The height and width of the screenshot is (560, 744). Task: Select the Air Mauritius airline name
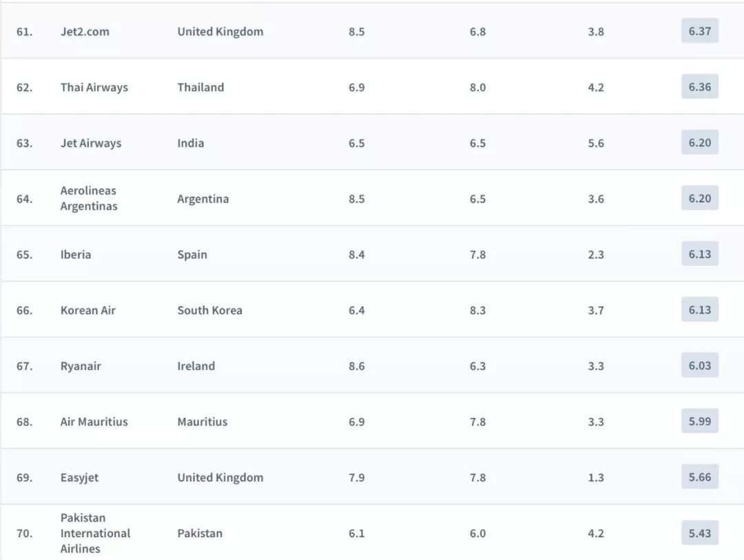[94, 422]
